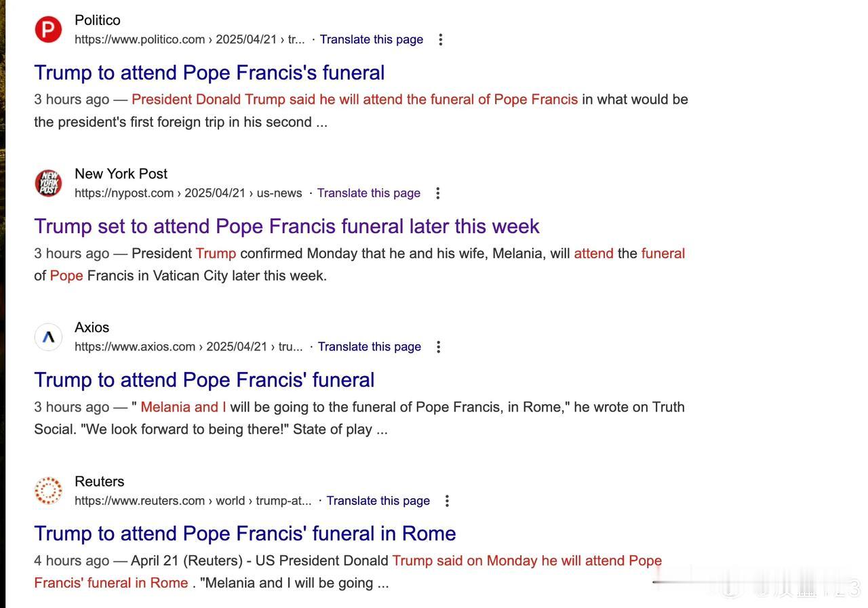Click the Reuters dotted circle logo
868x608 pixels.
[x=48, y=491]
